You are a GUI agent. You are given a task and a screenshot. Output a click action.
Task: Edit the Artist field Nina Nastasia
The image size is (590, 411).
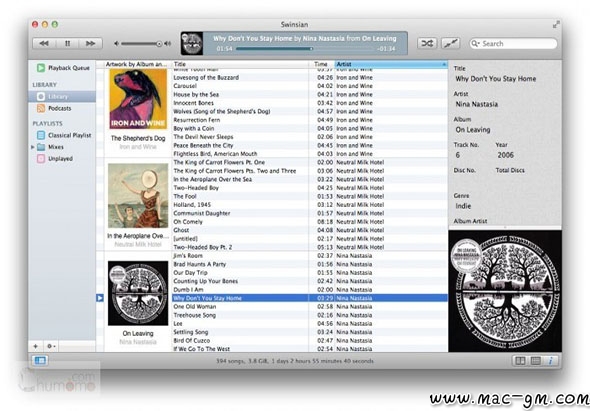tap(477, 104)
